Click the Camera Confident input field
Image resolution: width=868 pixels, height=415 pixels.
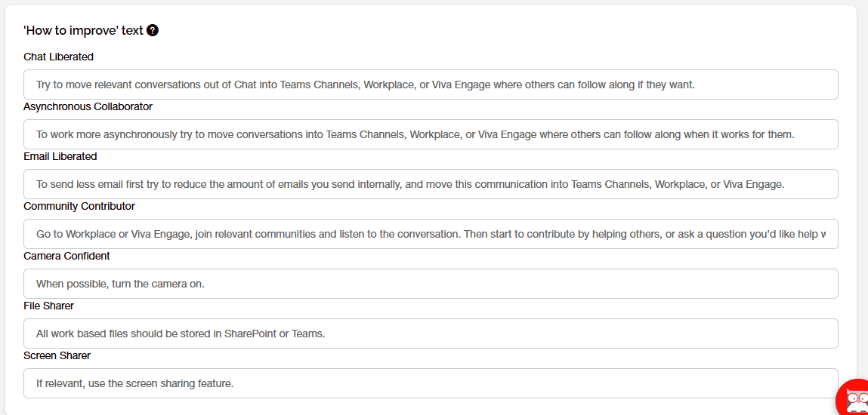[x=431, y=284]
